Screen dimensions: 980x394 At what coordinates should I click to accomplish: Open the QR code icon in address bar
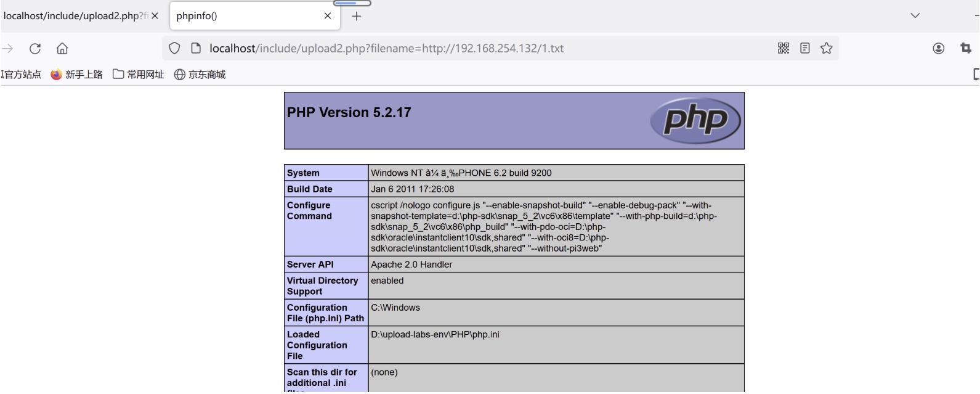point(784,48)
